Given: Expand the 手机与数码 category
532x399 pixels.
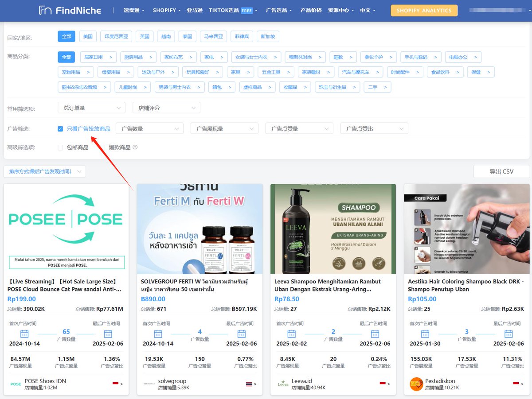Looking at the screenshot, I should pyautogui.click(x=421, y=57).
